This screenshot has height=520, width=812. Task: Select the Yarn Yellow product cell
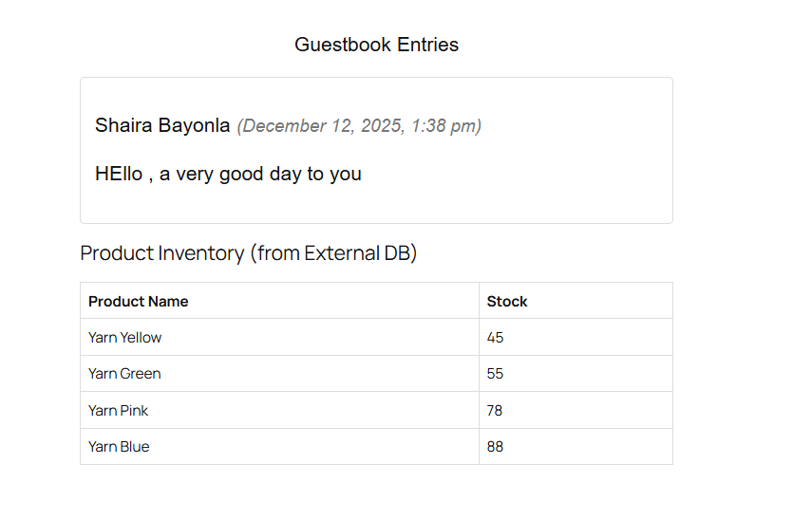click(x=125, y=338)
